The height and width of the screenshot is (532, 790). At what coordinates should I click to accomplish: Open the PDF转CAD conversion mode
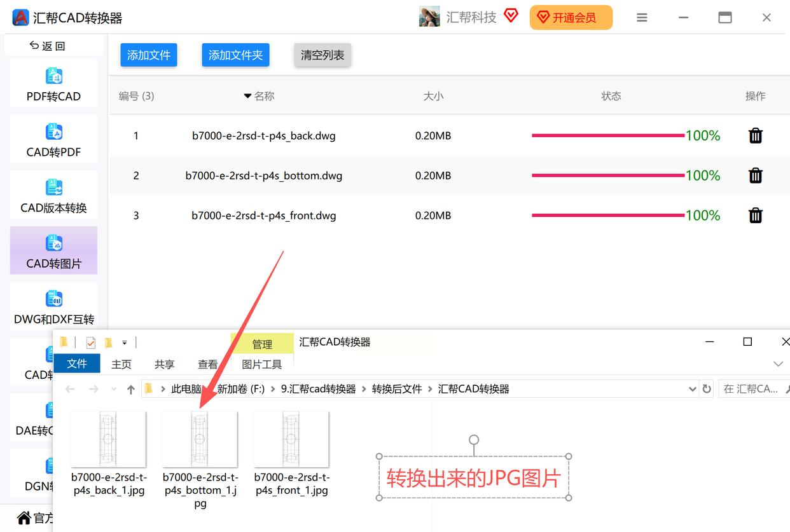click(x=53, y=83)
